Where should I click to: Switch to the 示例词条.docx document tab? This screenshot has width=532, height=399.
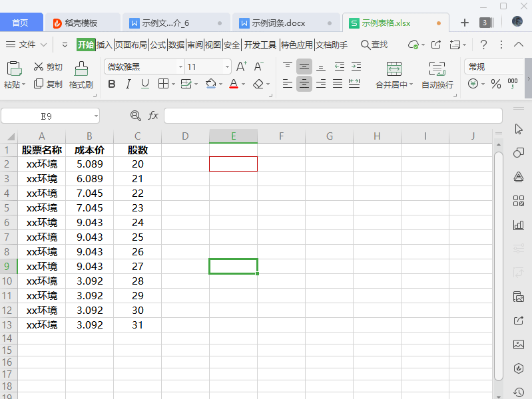pyautogui.click(x=278, y=23)
